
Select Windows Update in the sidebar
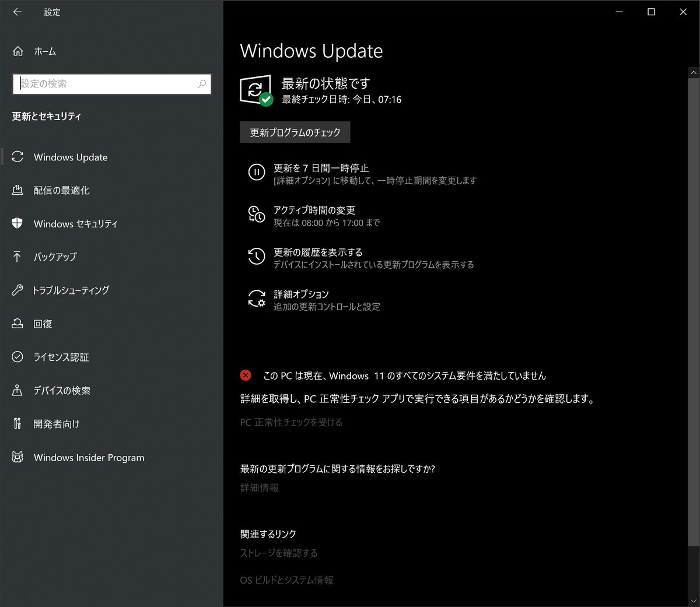(x=71, y=157)
